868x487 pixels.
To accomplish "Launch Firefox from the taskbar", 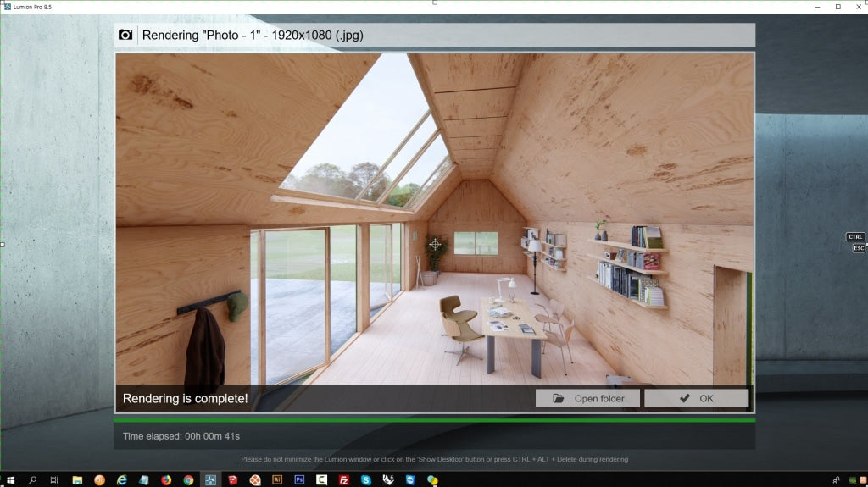I will 166,479.
